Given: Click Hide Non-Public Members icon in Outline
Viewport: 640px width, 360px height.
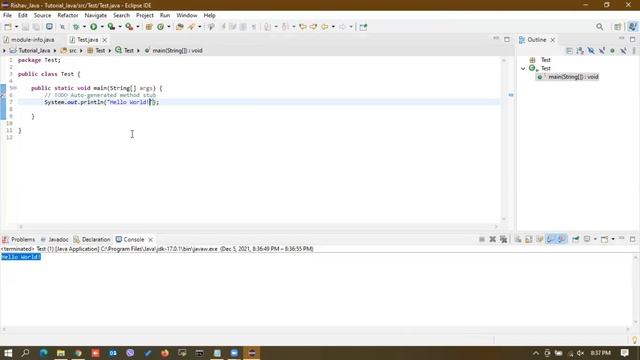Looking at the screenshot, I should (x=612, y=51).
